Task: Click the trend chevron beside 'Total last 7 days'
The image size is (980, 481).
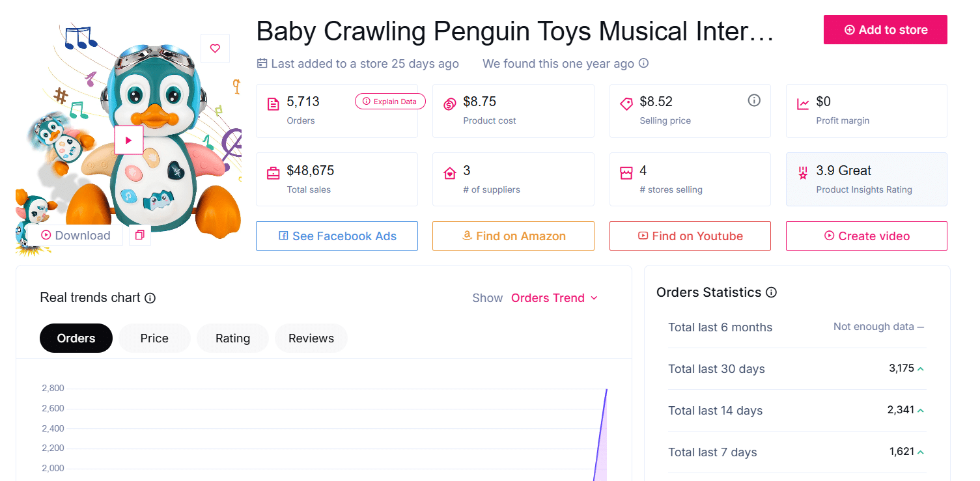Action: [921, 451]
